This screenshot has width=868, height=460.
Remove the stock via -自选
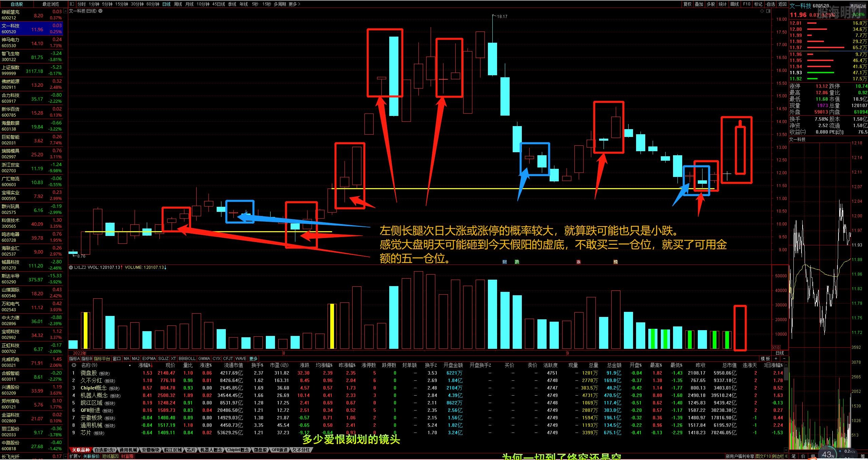click(770, 4)
